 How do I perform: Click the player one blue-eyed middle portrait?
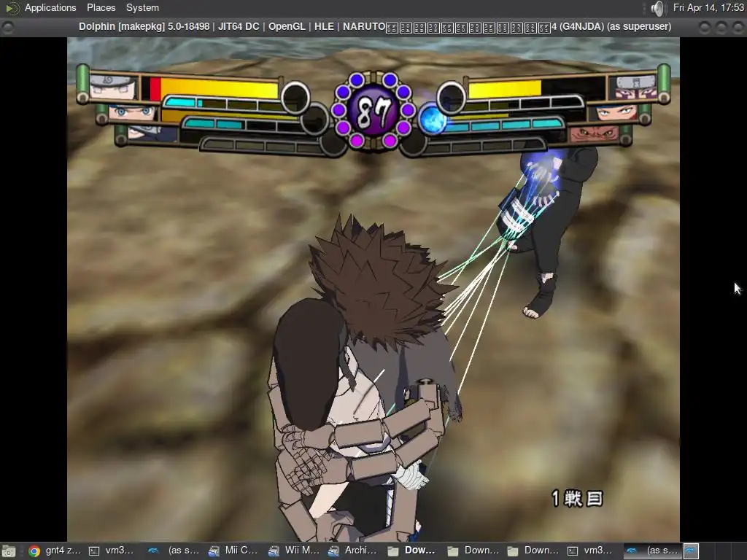pyautogui.click(x=133, y=113)
